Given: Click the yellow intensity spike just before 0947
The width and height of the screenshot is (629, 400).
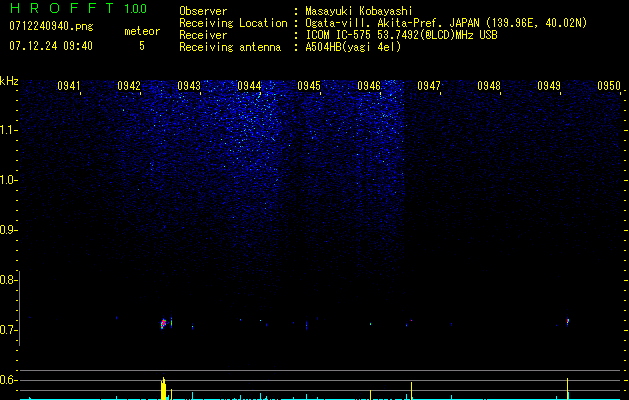Looking at the screenshot, I should click(411, 391).
